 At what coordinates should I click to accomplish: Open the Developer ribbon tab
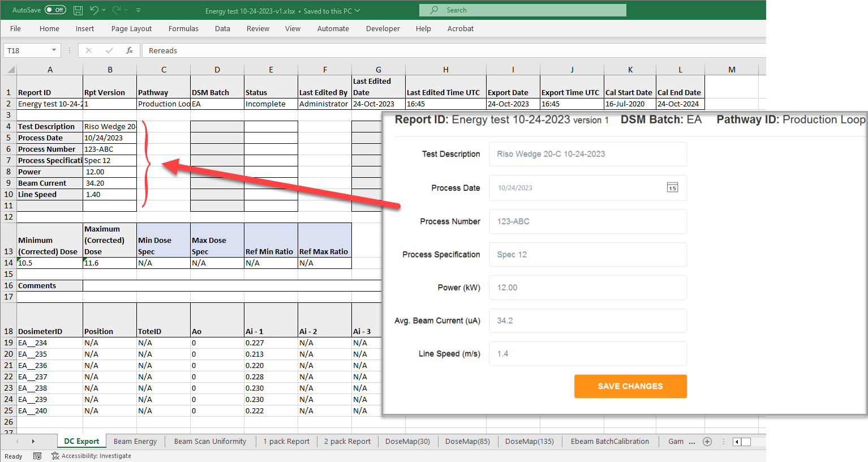click(383, 28)
